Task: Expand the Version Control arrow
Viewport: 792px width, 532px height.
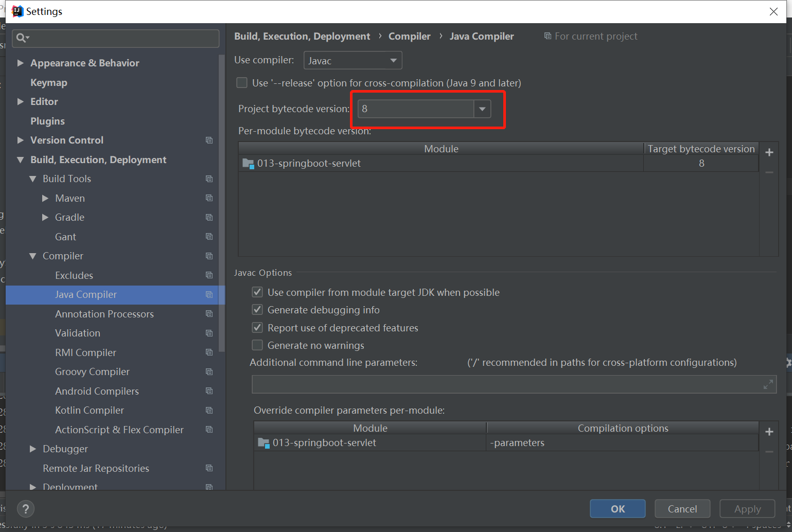Action: [x=21, y=140]
